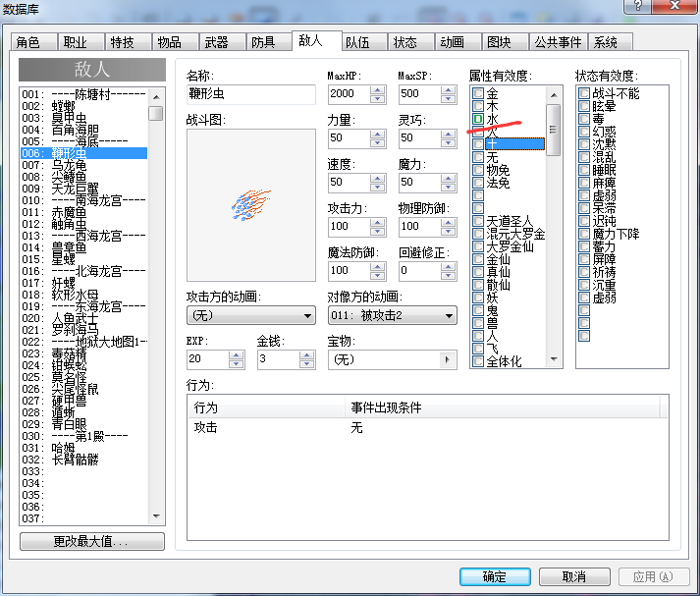Click the help question mark button
The image size is (700, 596).
click(x=637, y=6)
